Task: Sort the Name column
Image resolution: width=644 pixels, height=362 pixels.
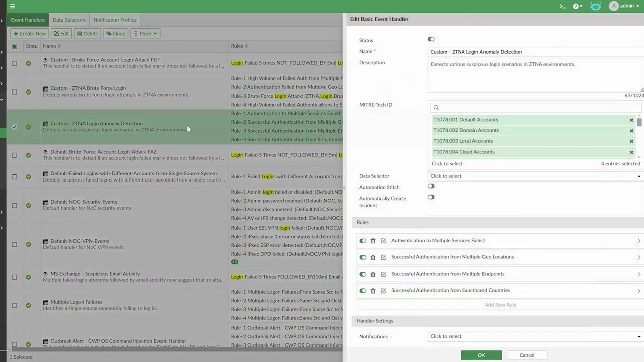Action: tap(52, 46)
